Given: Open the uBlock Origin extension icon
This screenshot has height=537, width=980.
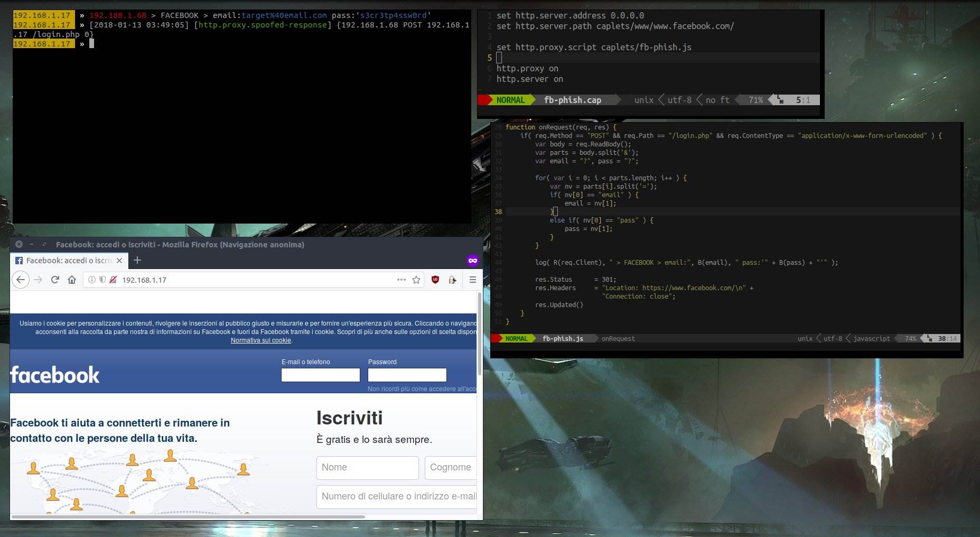Looking at the screenshot, I should click(435, 280).
